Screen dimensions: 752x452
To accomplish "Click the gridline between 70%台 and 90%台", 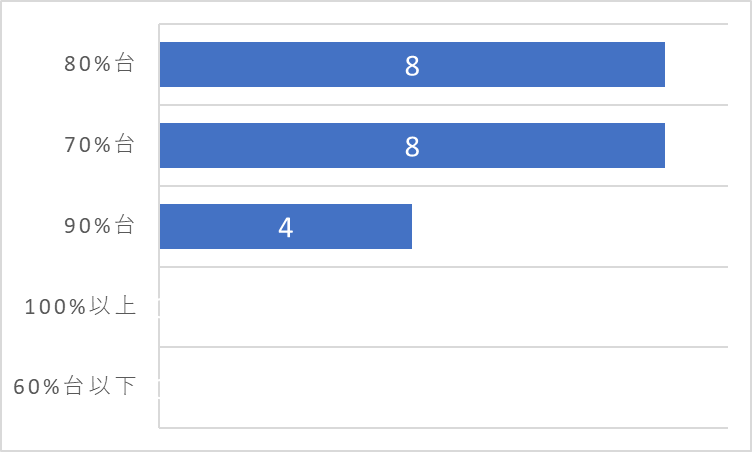I will (444, 186).
